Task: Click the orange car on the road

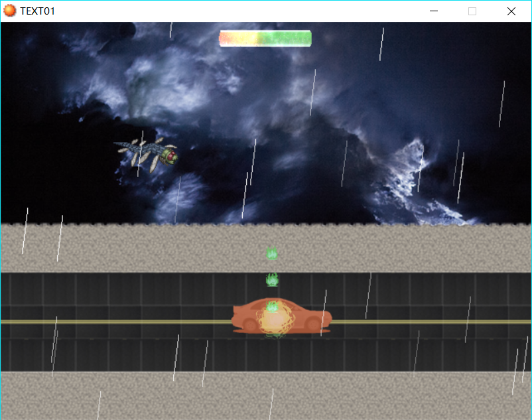Action: 282,316
